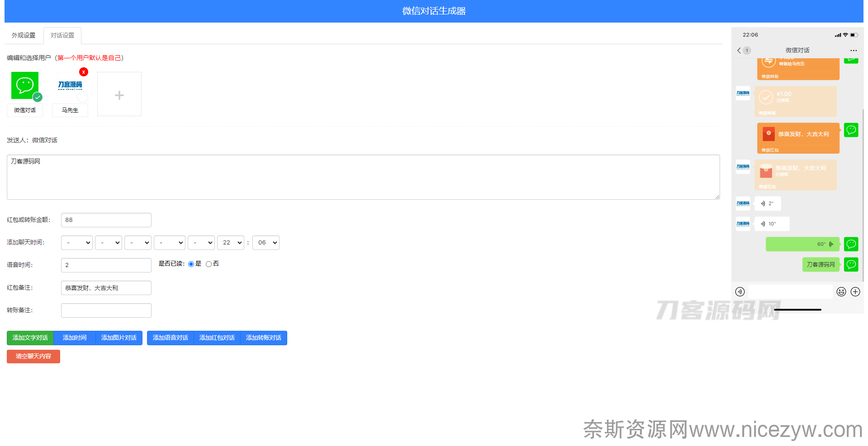The width and height of the screenshot is (868, 446).
Task: Click 微信对话生成器 page title
Action: pos(434,11)
